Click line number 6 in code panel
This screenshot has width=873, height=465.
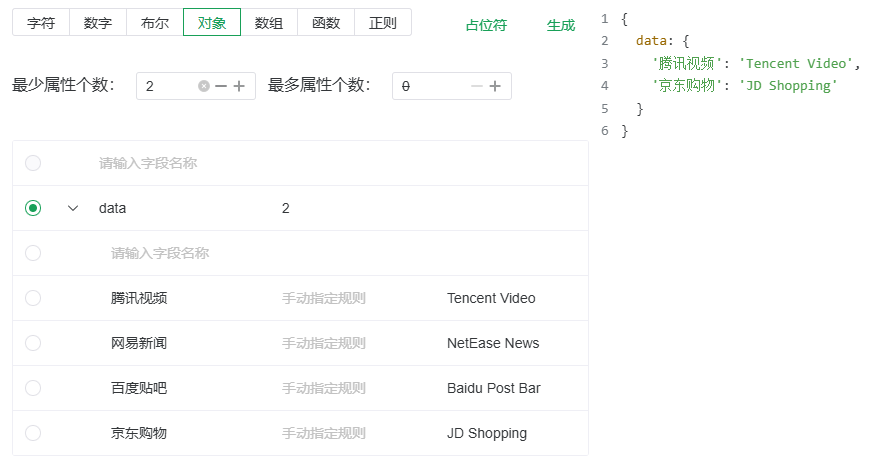(x=605, y=131)
